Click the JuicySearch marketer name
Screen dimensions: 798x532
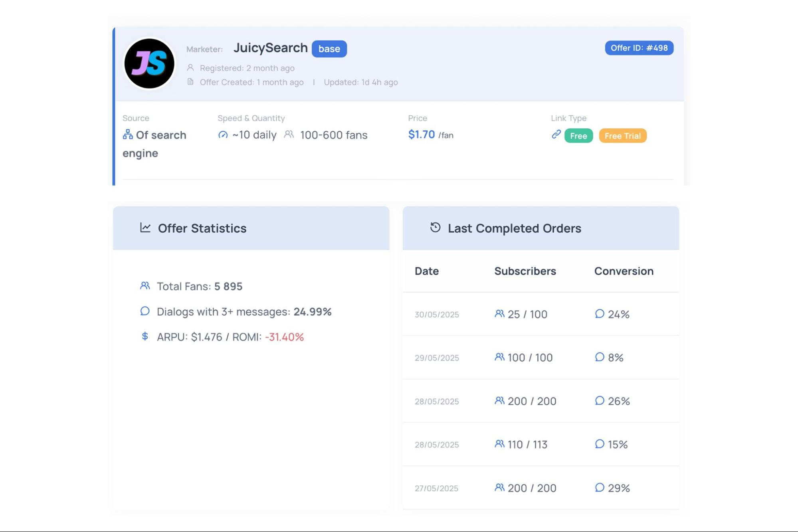click(270, 48)
